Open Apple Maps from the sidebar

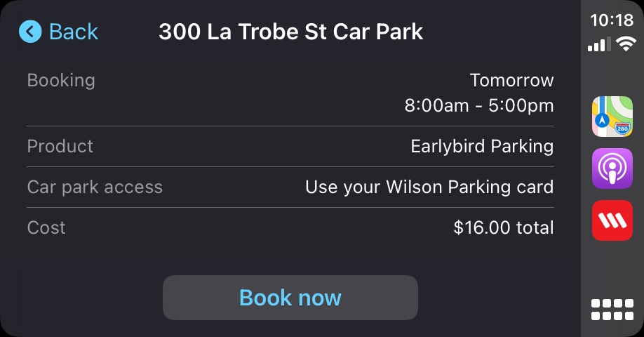point(612,117)
